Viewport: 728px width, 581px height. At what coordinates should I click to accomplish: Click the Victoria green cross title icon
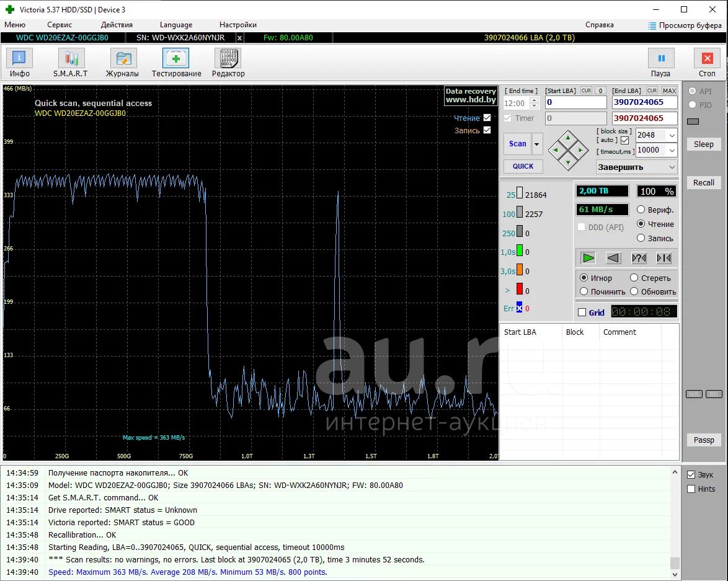(10, 9)
